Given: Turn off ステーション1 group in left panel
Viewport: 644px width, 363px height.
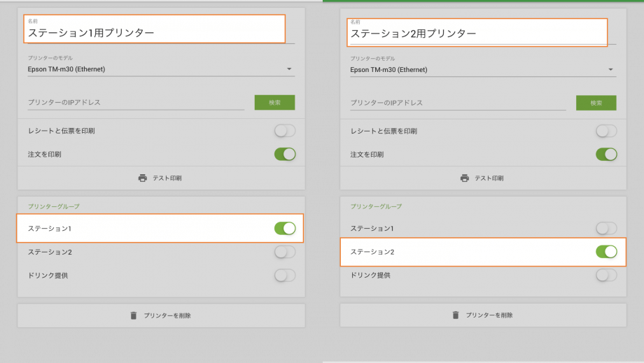Looking at the screenshot, I should (284, 228).
